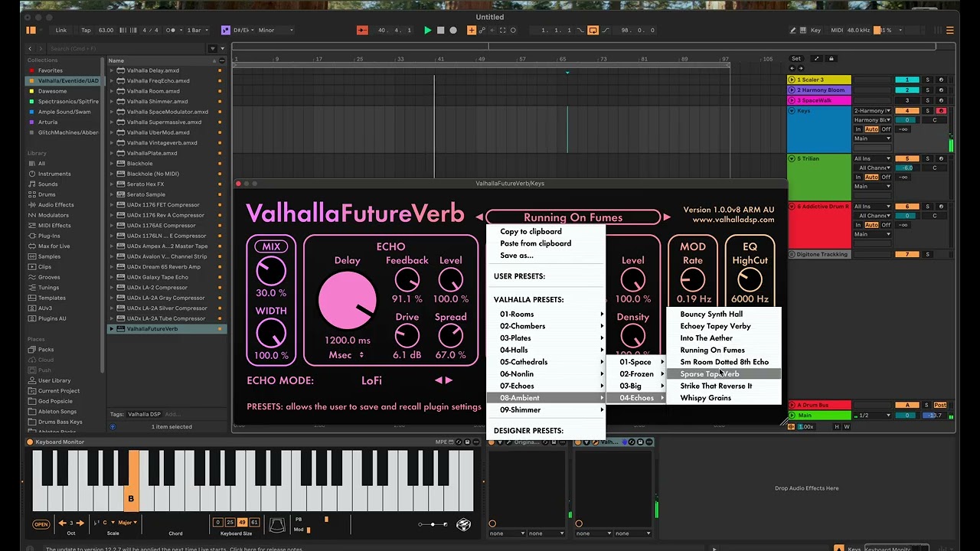Load the Sparse TapeVerb preset
Viewport: 980px width, 551px height.
[x=724, y=374]
